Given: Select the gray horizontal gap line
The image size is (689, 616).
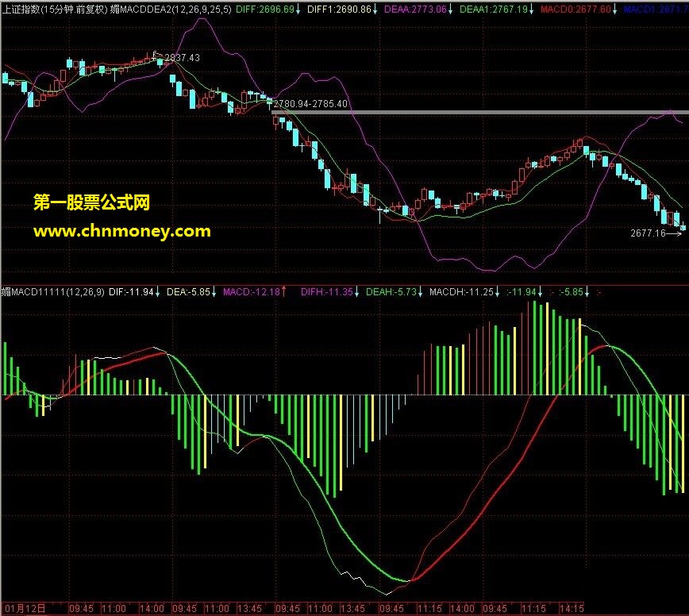Looking at the screenshot, I should coord(480,113).
